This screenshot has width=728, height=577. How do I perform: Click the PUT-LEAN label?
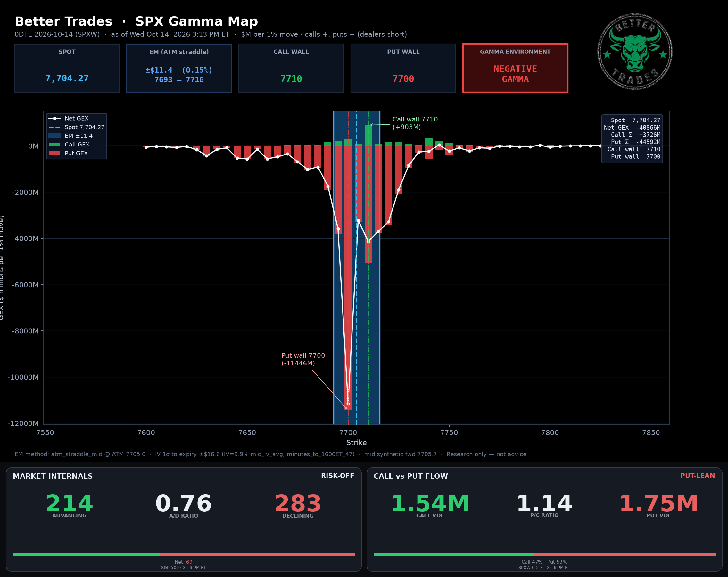(698, 476)
